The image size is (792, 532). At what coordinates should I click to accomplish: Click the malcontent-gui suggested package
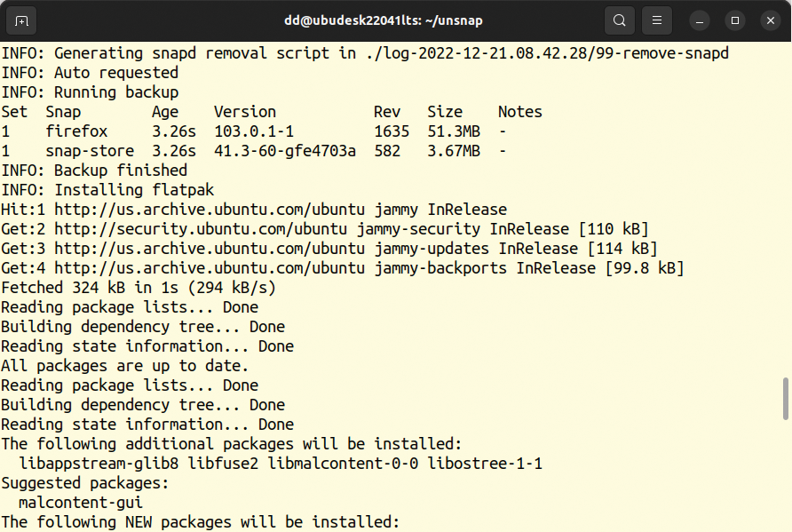pos(81,503)
